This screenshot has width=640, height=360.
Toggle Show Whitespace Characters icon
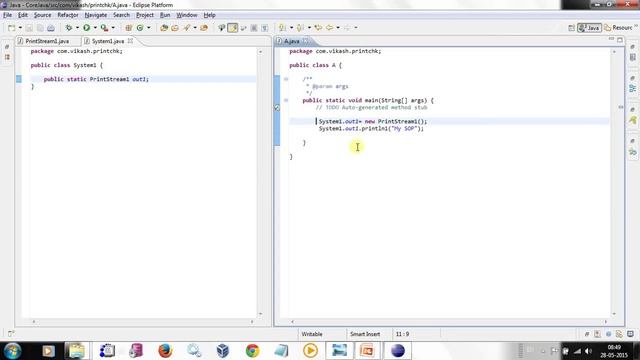[264, 28]
